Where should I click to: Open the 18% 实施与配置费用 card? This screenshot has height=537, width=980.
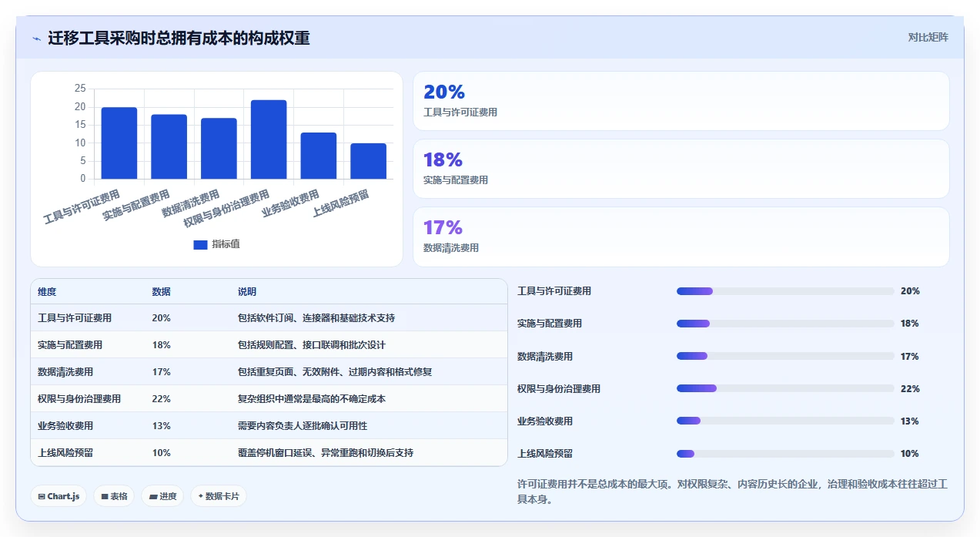point(681,169)
